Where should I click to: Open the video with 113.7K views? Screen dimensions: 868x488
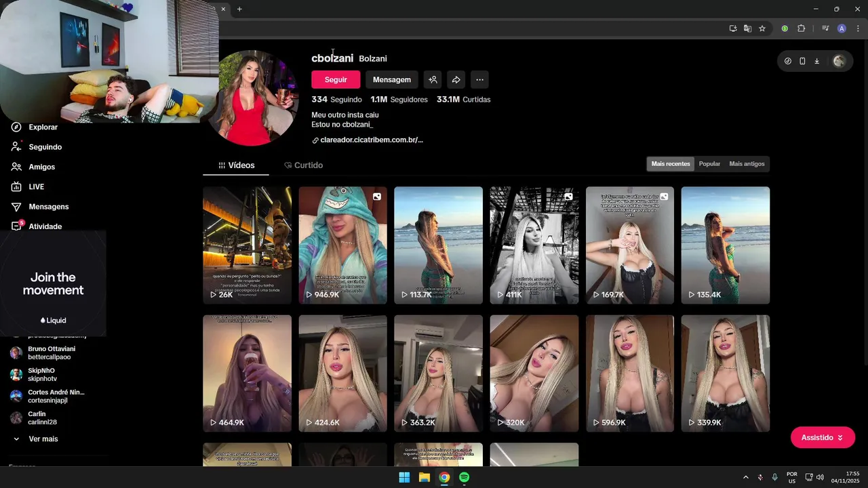pyautogui.click(x=438, y=245)
